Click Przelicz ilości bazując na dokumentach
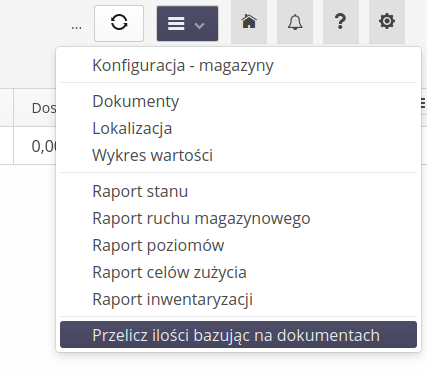Viewport: 427px width, 379px height. point(238,335)
